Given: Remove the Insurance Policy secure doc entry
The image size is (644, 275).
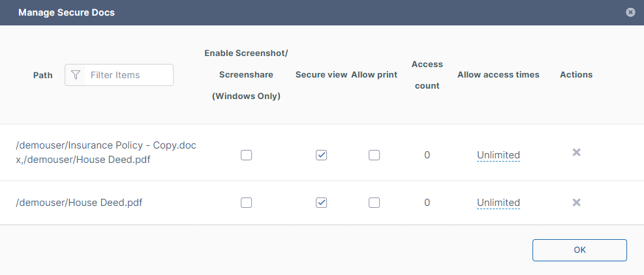Looking at the screenshot, I should pyautogui.click(x=576, y=152).
